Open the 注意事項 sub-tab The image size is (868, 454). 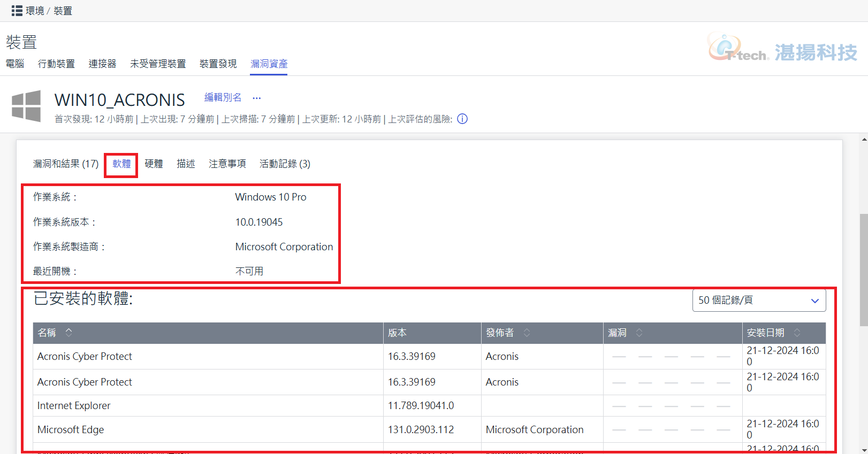227,164
